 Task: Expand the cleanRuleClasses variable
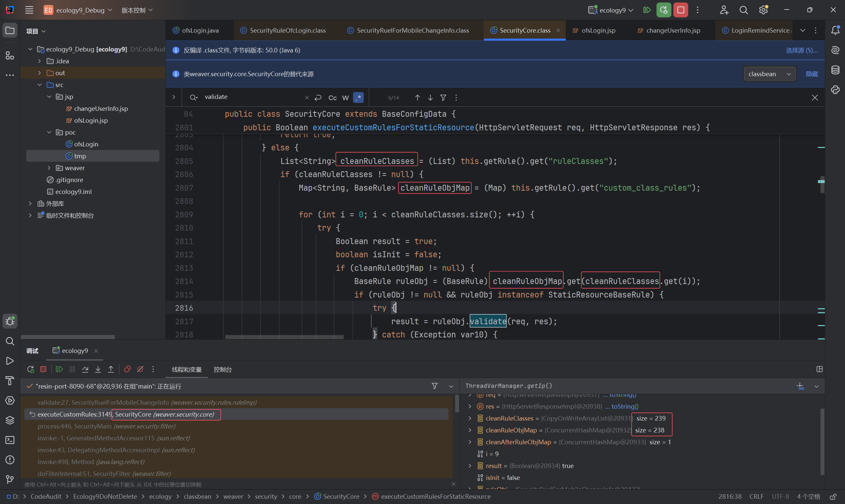[470, 419]
